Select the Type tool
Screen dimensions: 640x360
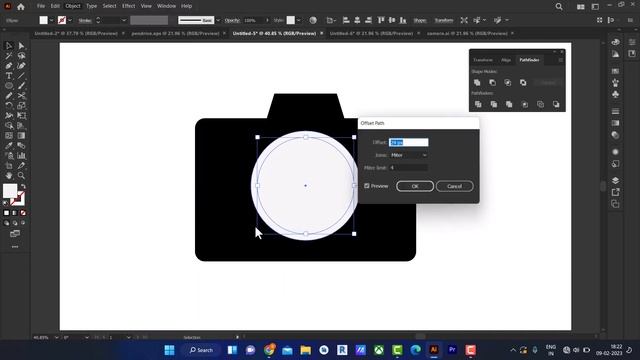tap(9, 76)
